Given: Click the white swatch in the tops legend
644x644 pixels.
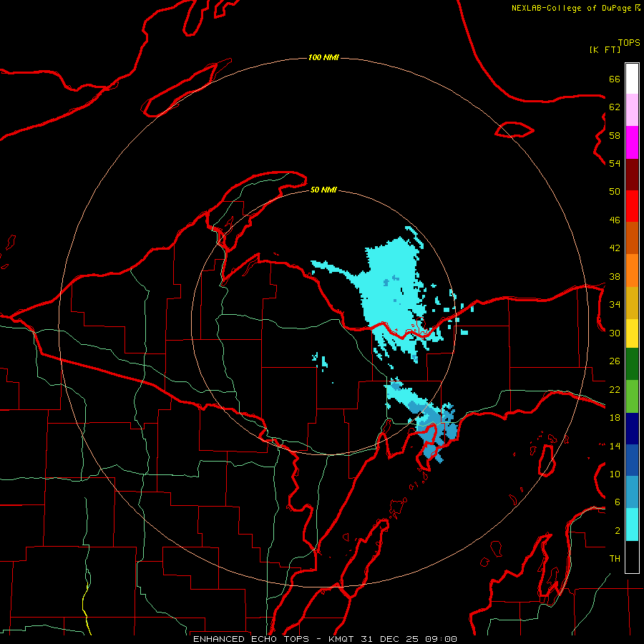Looking at the screenshot, I should pos(632,79).
